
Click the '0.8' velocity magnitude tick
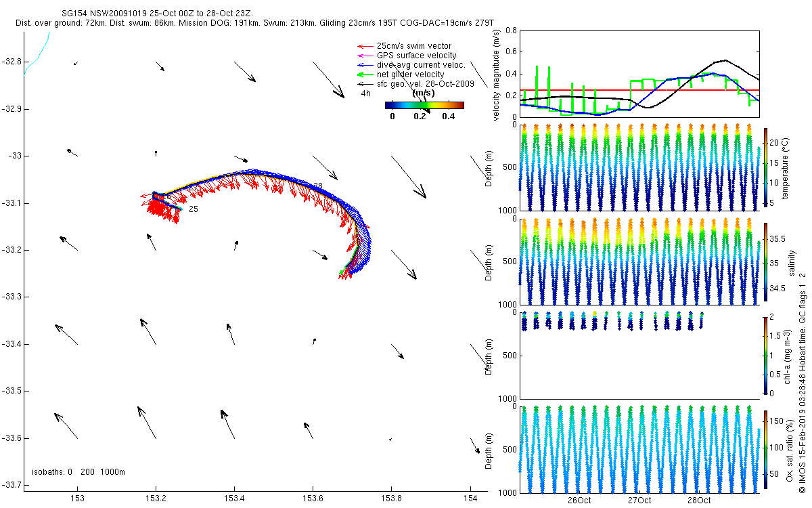(x=511, y=30)
